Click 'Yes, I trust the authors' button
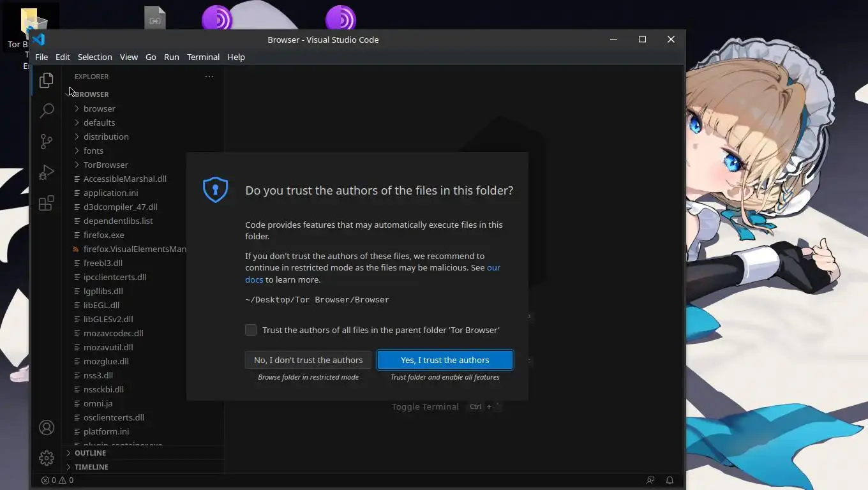The width and height of the screenshot is (868, 490). (445, 360)
